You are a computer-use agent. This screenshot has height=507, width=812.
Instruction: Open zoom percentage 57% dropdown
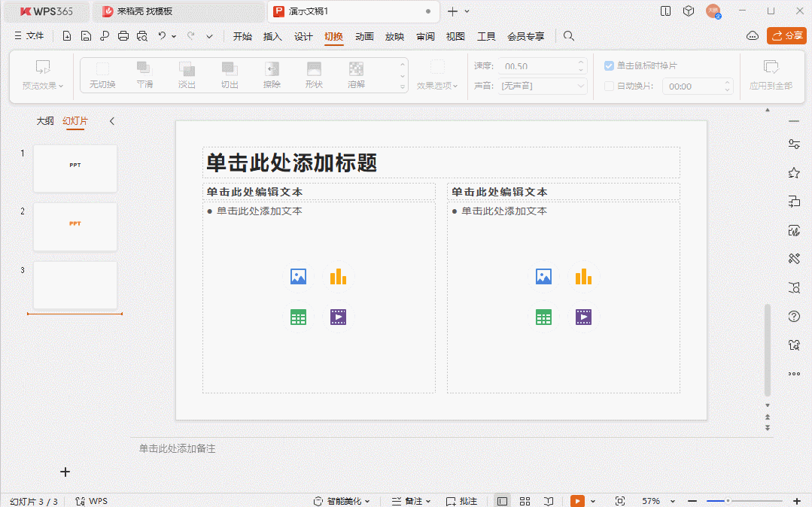(x=674, y=501)
